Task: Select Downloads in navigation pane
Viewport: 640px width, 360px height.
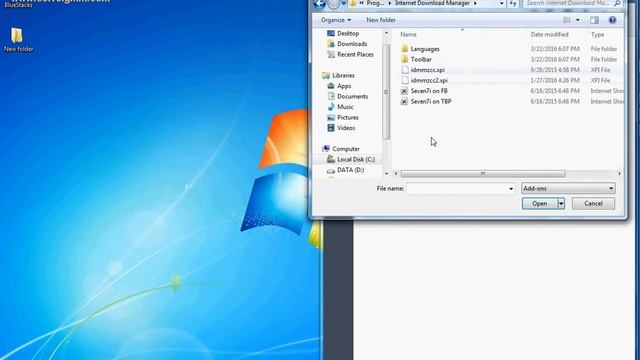Action: [x=352, y=44]
